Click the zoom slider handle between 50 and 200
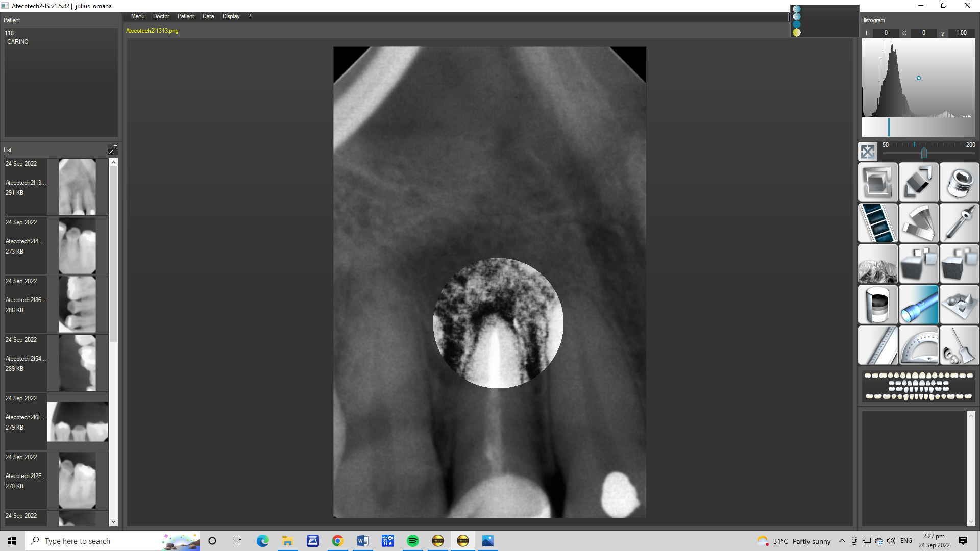Image resolution: width=980 pixels, height=551 pixels. [924, 153]
